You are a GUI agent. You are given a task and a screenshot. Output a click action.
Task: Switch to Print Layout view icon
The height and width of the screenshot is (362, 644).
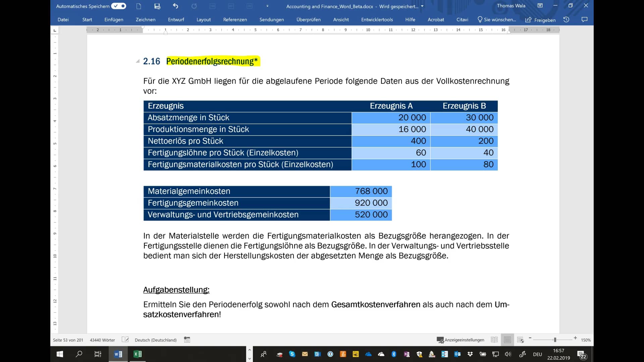click(507, 340)
